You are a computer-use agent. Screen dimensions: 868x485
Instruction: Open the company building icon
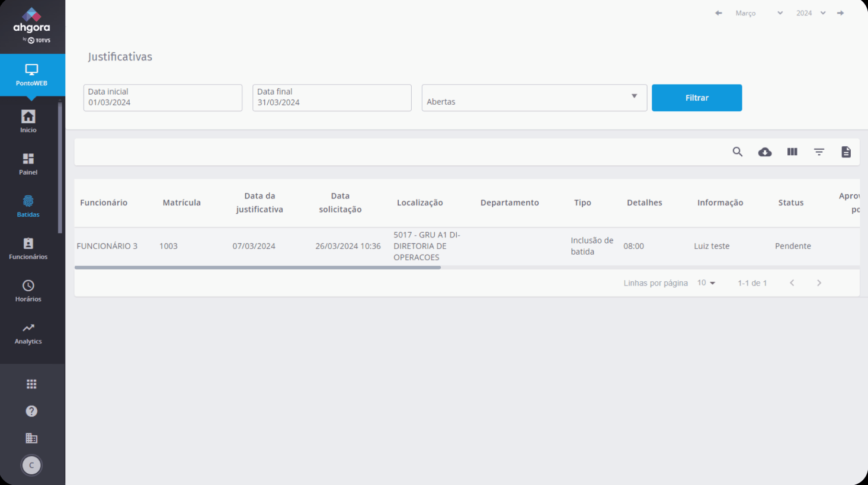[x=31, y=438]
